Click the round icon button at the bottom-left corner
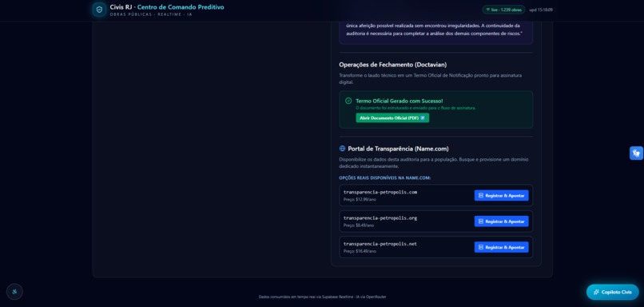The height and width of the screenshot is (307, 644). click(15, 292)
